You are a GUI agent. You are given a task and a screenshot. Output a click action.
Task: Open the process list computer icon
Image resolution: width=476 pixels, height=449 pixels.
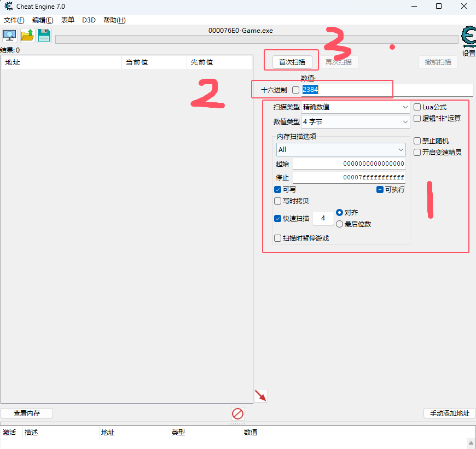coord(10,36)
